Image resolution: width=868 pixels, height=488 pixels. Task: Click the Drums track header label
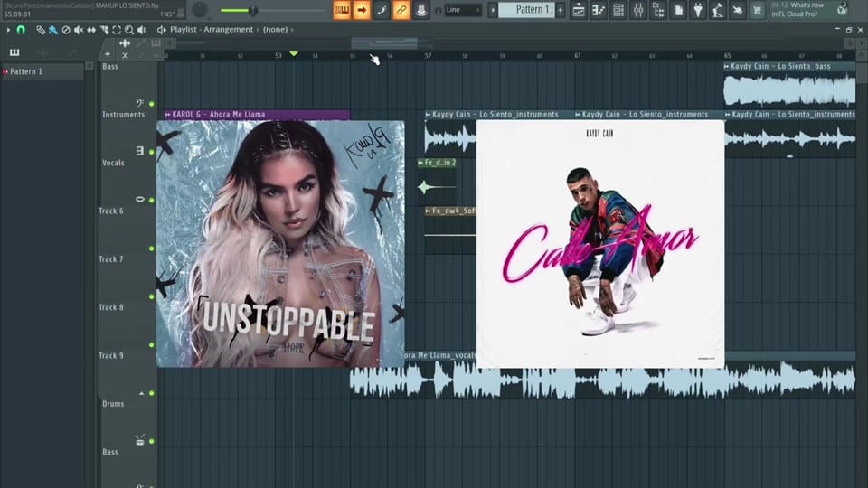click(113, 404)
